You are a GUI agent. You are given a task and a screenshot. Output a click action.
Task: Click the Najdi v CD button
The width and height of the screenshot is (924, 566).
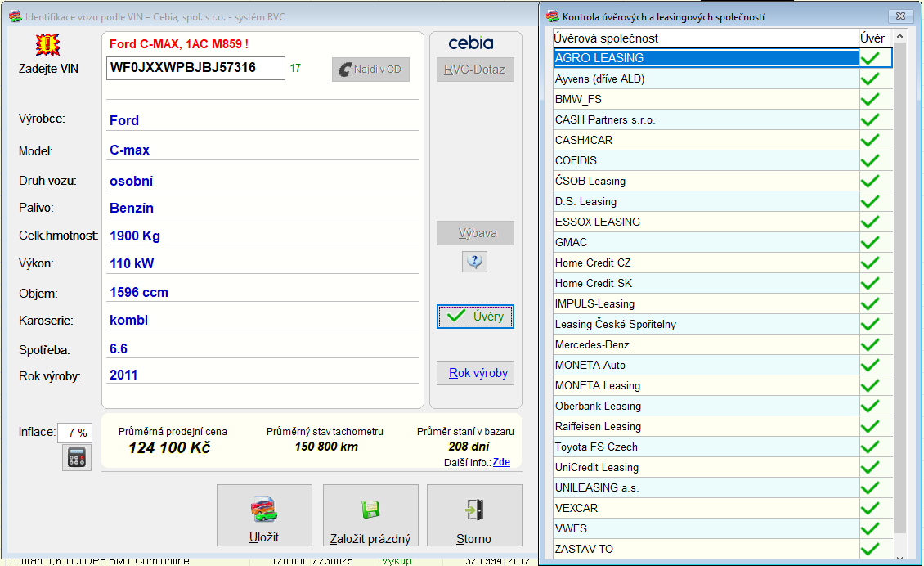click(x=370, y=70)
